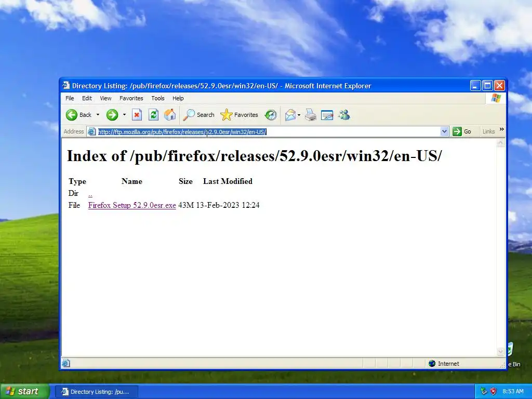Launch the Messenger icon in toolbar
The image size is (532, 399).
(x=344, y=115)
